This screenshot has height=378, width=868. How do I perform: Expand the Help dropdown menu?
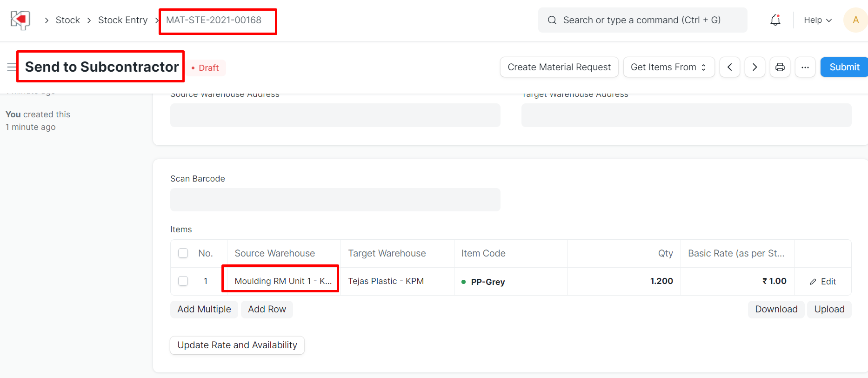(817, 20)
